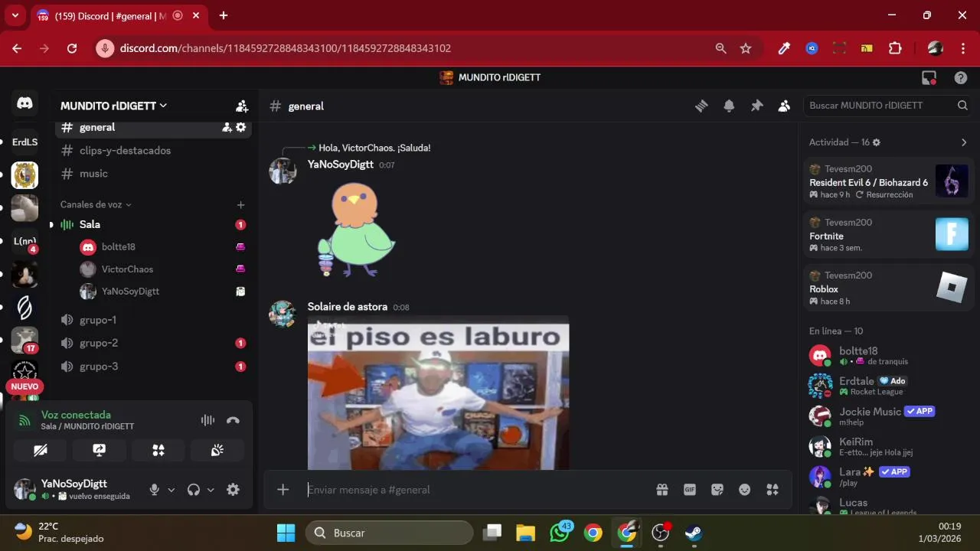
Task: Open sticker picker icon
Action: point(717,490)
